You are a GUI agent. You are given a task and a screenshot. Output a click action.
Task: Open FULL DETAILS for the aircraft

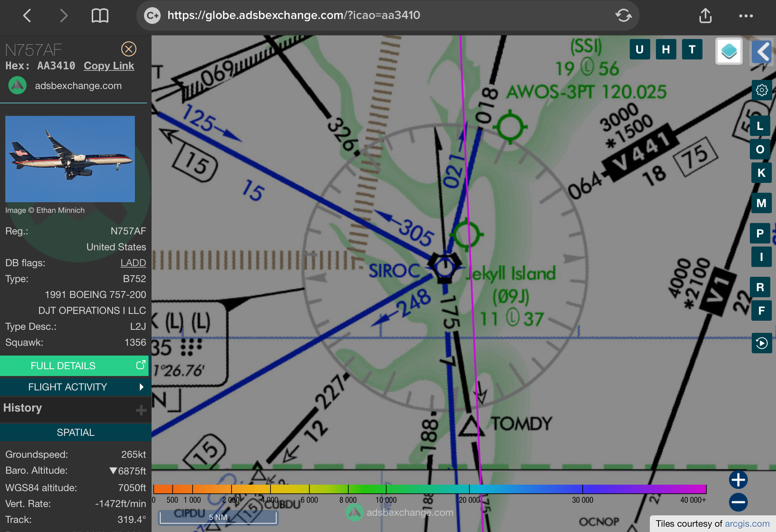click(74, 366)
